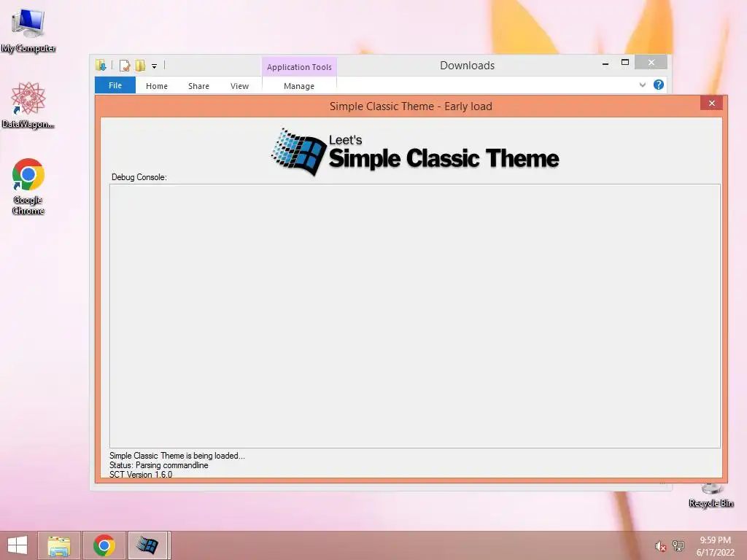The width and height of the screenshot is (747, 560).
Task: Click the Properties quick access icon
Action: (x=125, y=66)
